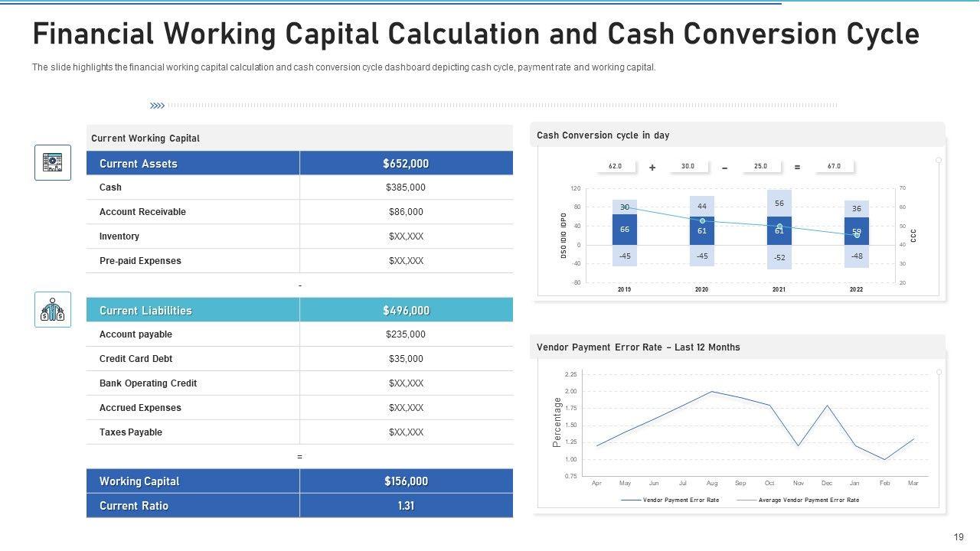Screen dimensions: 980x551
Task: Click the 2019 dark blue bar showing 66
Action: coord(625,230)
